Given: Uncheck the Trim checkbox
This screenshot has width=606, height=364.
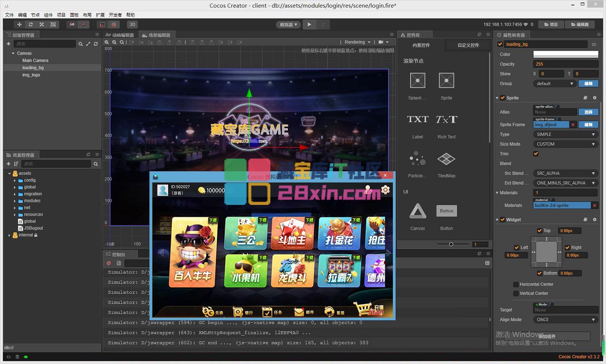Looking at the screenshot, I should click(536, 154).
